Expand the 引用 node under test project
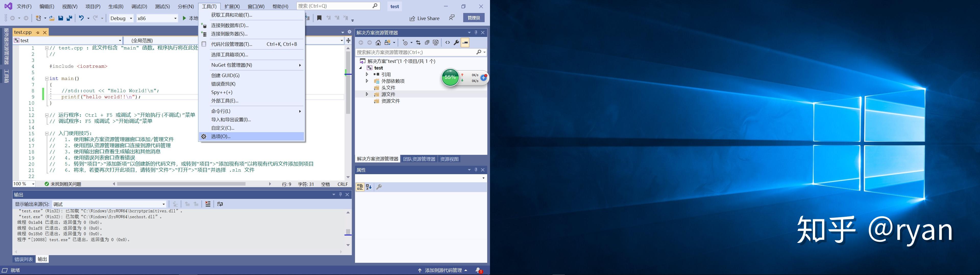The image size is (980, 275). click(x=367, y=74)
